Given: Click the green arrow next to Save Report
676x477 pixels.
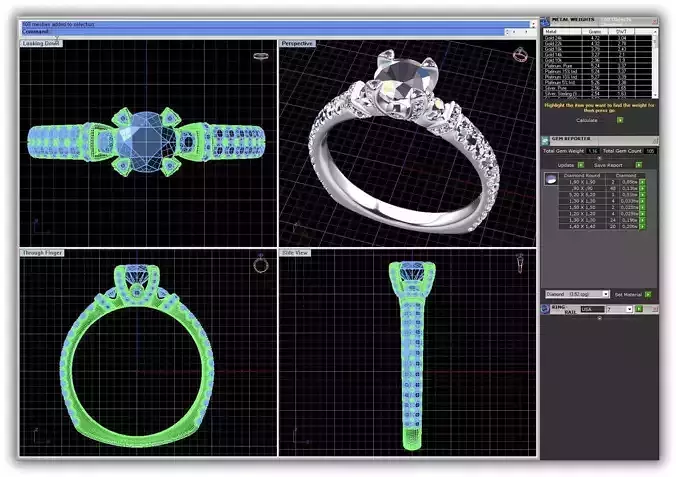Looking at the screenshot, I should point(638,165).
